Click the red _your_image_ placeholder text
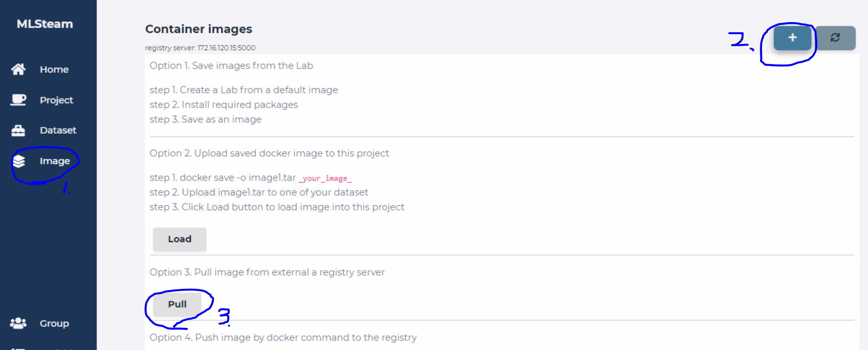Screen dimensions: 868x350 pos(325,178)
